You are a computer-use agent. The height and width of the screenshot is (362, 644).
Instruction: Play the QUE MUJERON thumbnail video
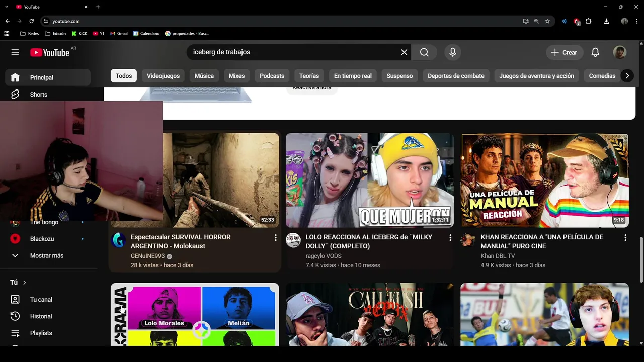coord(370,180)
